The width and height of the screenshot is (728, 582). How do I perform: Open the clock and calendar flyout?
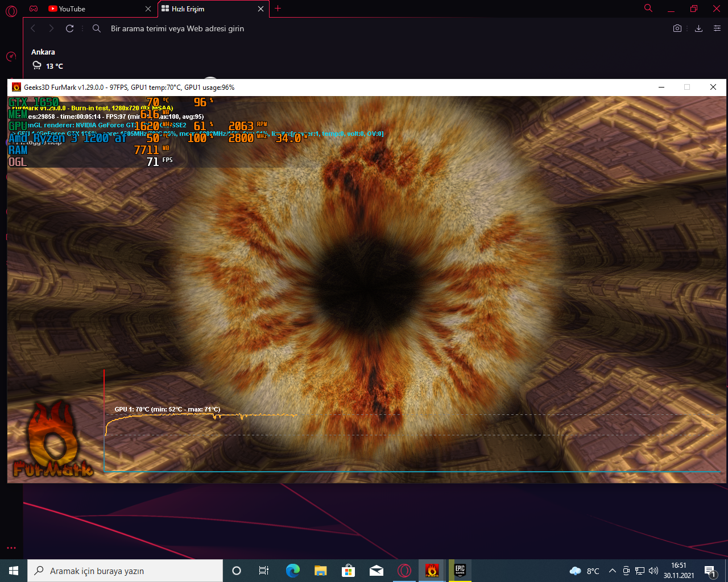[x=679, y=571]
